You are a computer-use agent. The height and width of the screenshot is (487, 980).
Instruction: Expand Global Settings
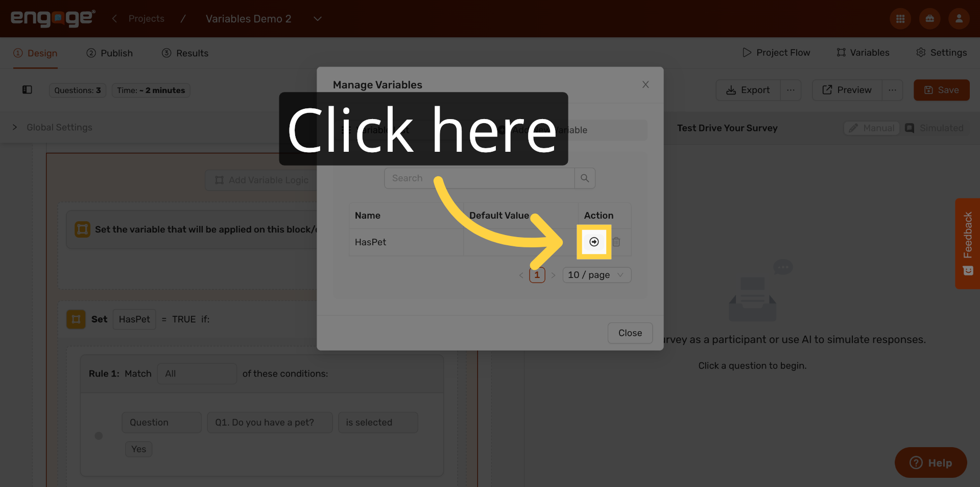pyautogui.click(x=52, y=127)
